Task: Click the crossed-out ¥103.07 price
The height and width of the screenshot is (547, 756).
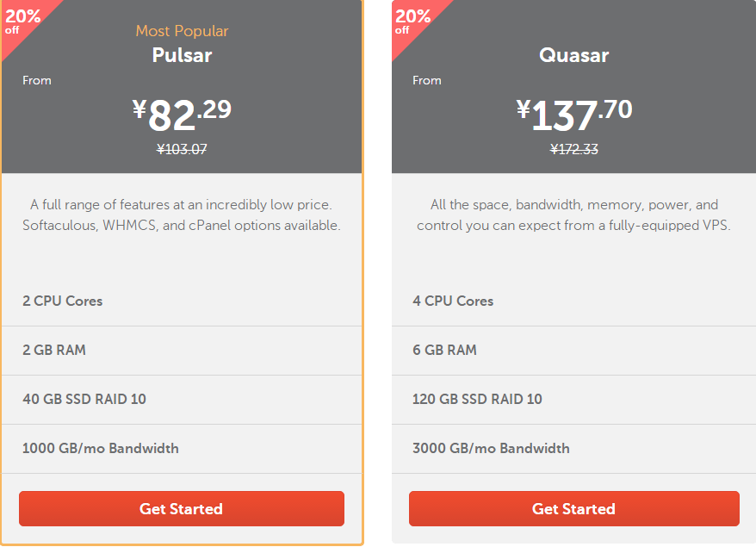Action: (181, 148)
